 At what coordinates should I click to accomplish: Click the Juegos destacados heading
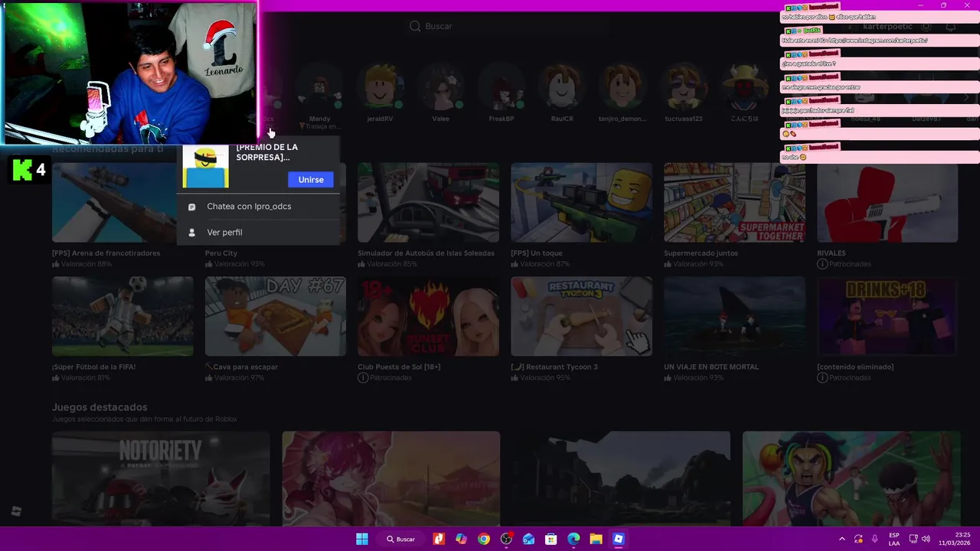pyautogui.click(x=100, y=407)
